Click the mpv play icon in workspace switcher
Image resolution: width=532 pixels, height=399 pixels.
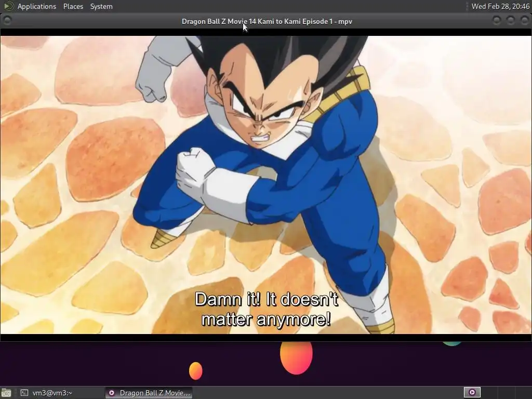[472, 393]
